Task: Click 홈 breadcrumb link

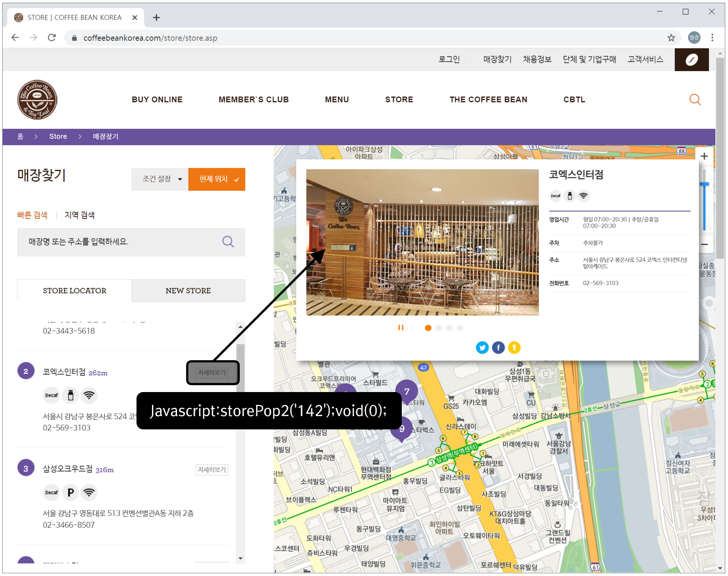Action: pos(20,136)
